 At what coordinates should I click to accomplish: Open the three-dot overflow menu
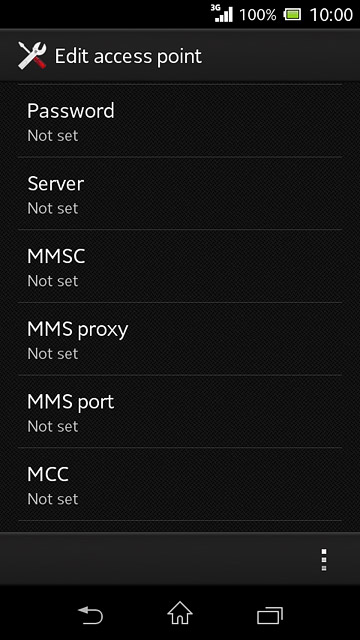point(324,560)
